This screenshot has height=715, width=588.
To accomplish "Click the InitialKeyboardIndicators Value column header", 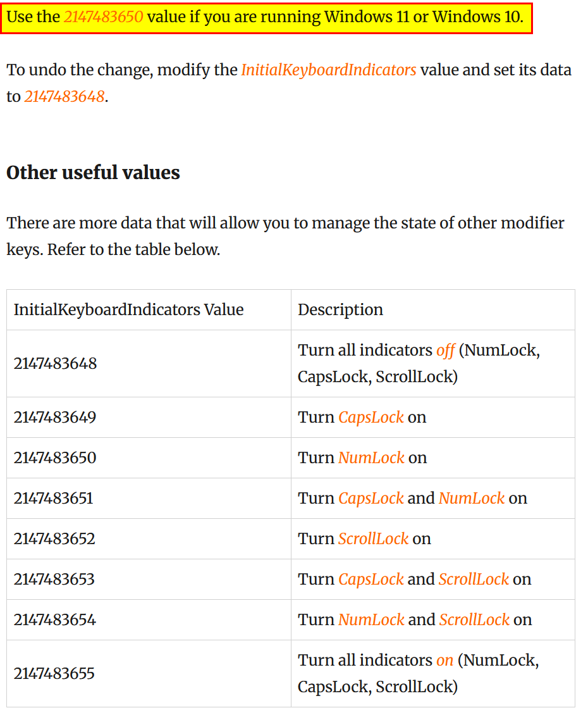I will click(149, 309).
